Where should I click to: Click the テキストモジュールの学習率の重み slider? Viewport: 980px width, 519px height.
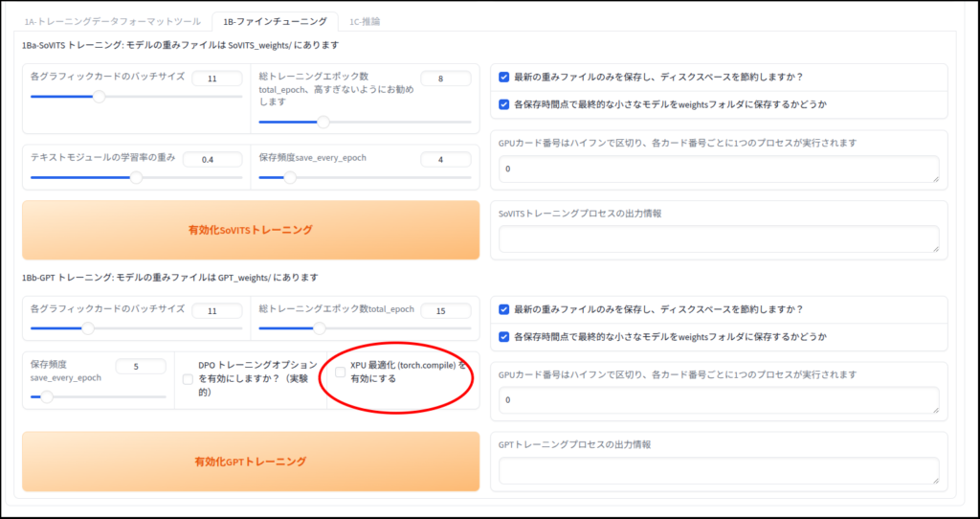pyautogui.click(x=136, y=177)
